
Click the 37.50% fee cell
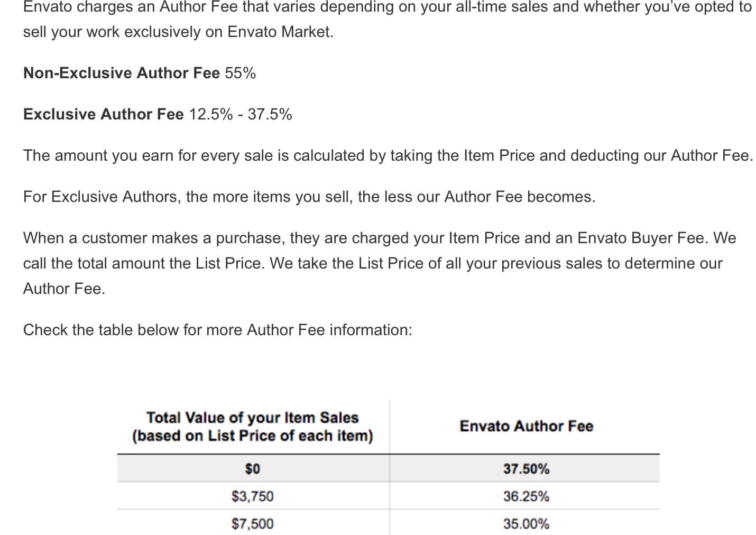(526, 468)
